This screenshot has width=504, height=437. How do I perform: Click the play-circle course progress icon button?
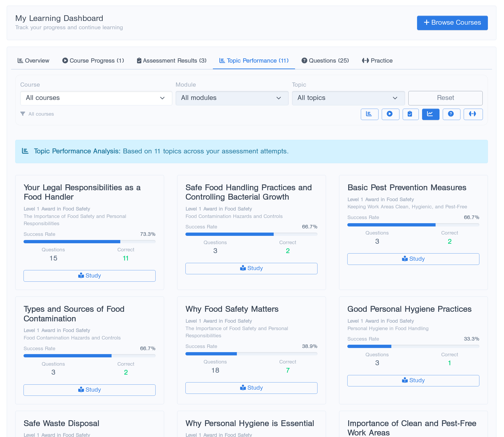coord(390,114)
